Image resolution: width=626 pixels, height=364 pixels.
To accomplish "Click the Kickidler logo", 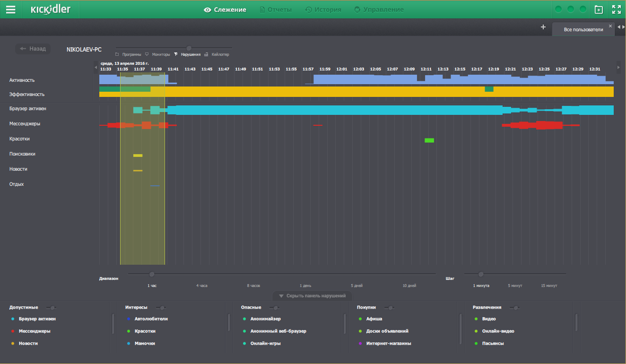I will [51, 9].
